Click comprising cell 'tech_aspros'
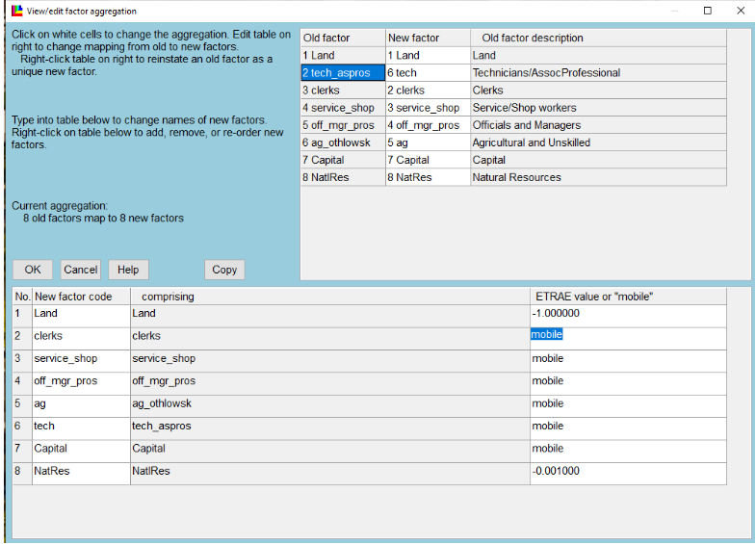Image resolution: width=756 pixels, height=544 pixels. (x=329, y=428)
